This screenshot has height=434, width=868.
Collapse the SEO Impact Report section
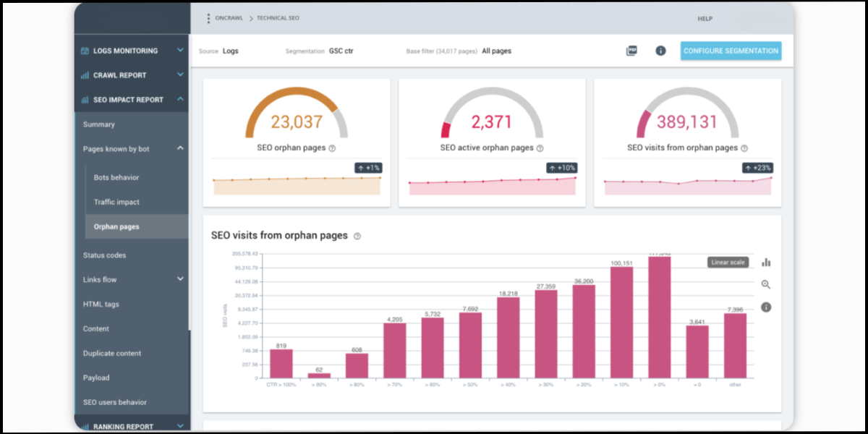179,99
